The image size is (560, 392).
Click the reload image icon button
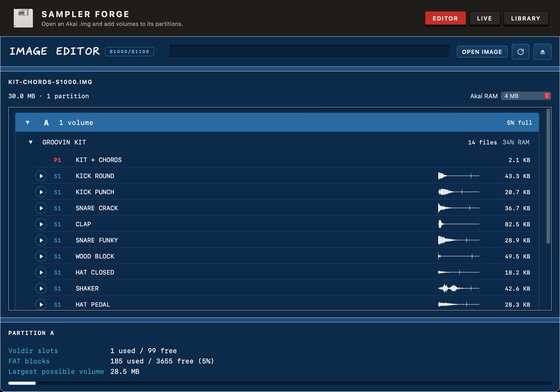[x=521, y=52]
